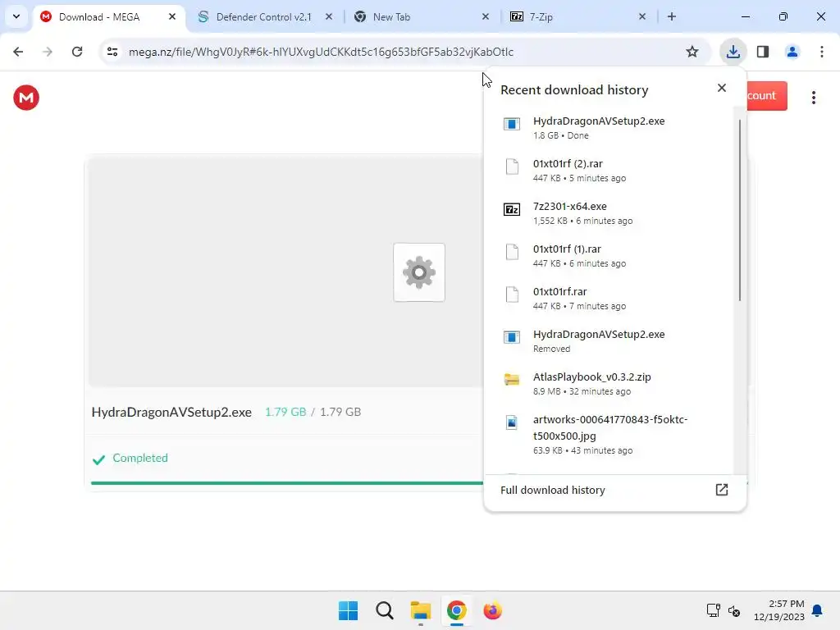Screen dimensions: 840x630
Task: Go forward to the next page
Action: 48,52
